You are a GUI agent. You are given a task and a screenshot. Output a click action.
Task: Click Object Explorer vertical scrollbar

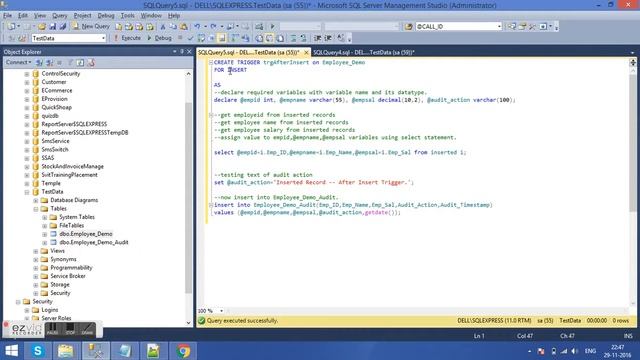(x=188, y=198)
